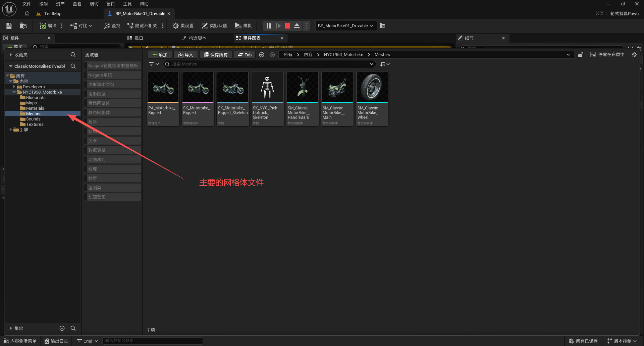Stop the play session
This screenshot has width=644, height=346.
[287, 26]
